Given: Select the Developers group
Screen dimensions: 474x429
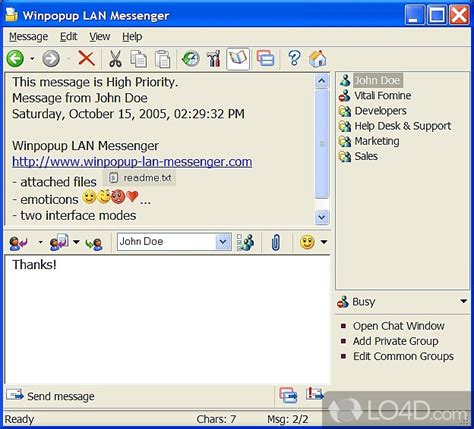Looking at the screenshot, I should 373,111.
